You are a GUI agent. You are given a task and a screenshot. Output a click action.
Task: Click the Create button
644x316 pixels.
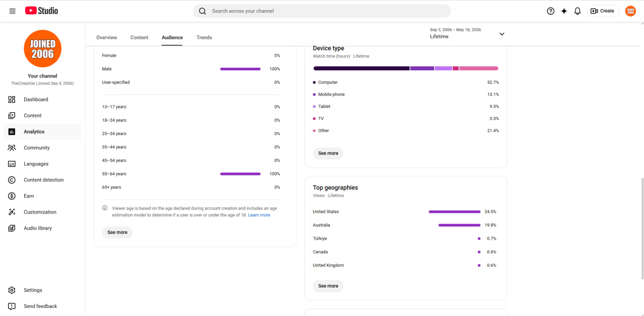pyautogui.click(x=603, y=11)
